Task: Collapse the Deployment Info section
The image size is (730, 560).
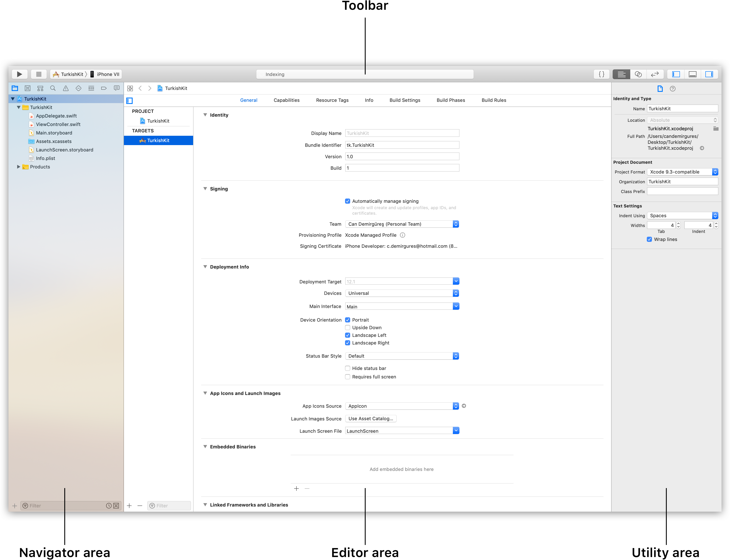Action: tap(205, 267)
